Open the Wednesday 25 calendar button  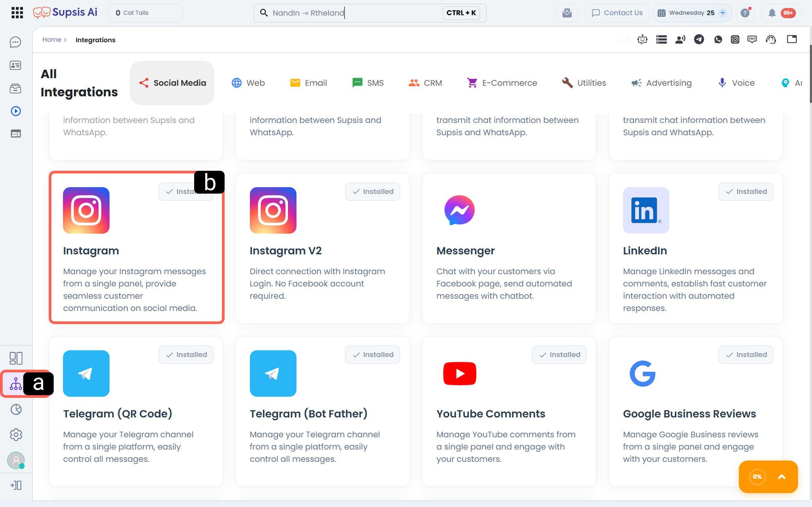coord(692,13)
